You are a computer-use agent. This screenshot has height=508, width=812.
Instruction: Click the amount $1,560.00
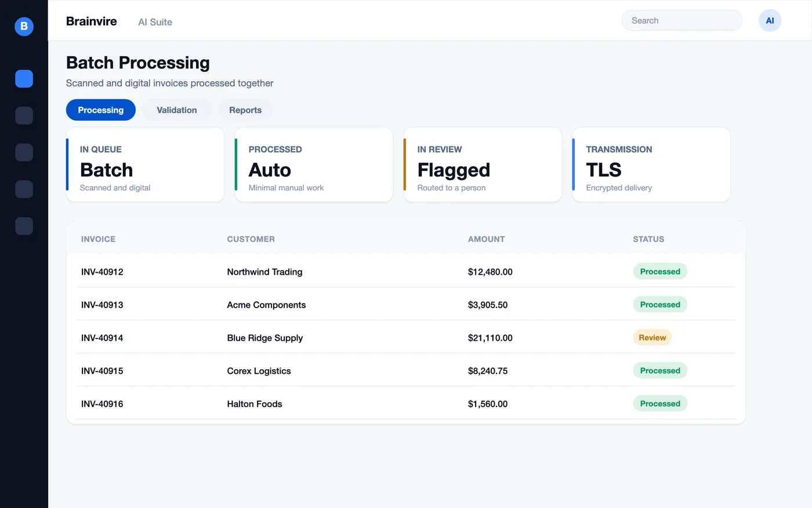tap(488, 404)
